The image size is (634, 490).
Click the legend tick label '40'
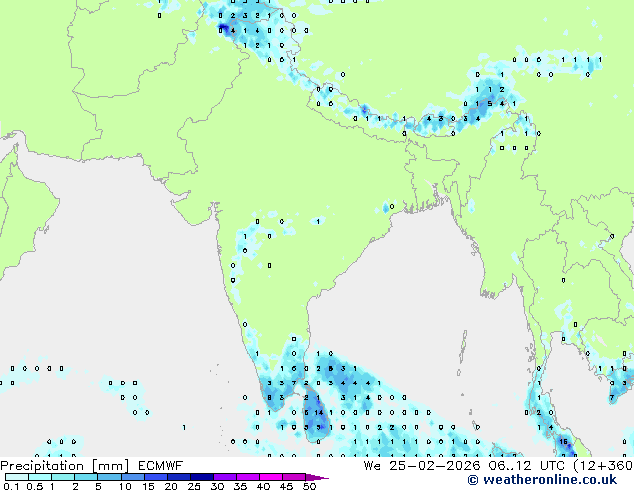pyautogui.click(x=263, y=486)
